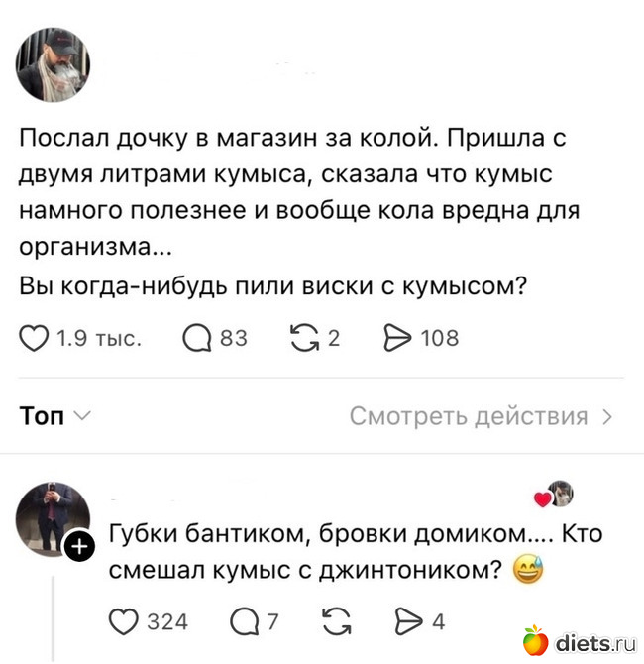Click the main post text about кумыс

pos(299,212)
